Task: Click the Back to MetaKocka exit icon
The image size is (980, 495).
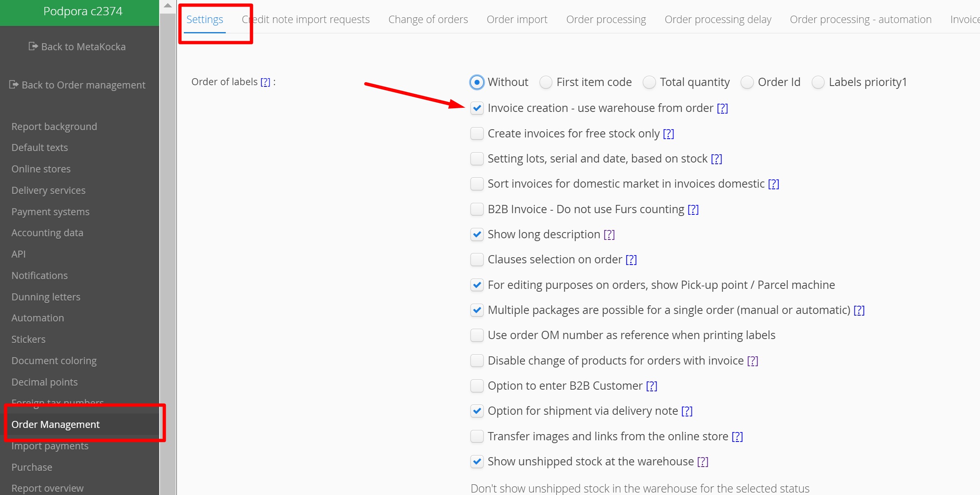Action: (x=33, y=46)
